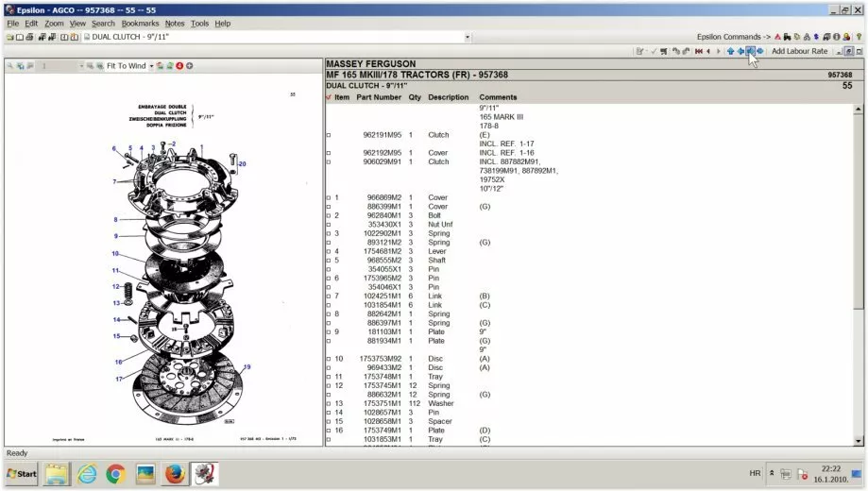Click the part number 1753749M1 Plate text
Image resolution: width=868 pixels, height=491 pixels.
pyautogui.click(x=382, y=431)
